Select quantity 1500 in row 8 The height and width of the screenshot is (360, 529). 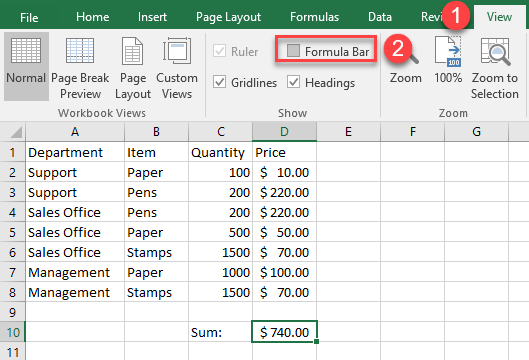(220, 292)
